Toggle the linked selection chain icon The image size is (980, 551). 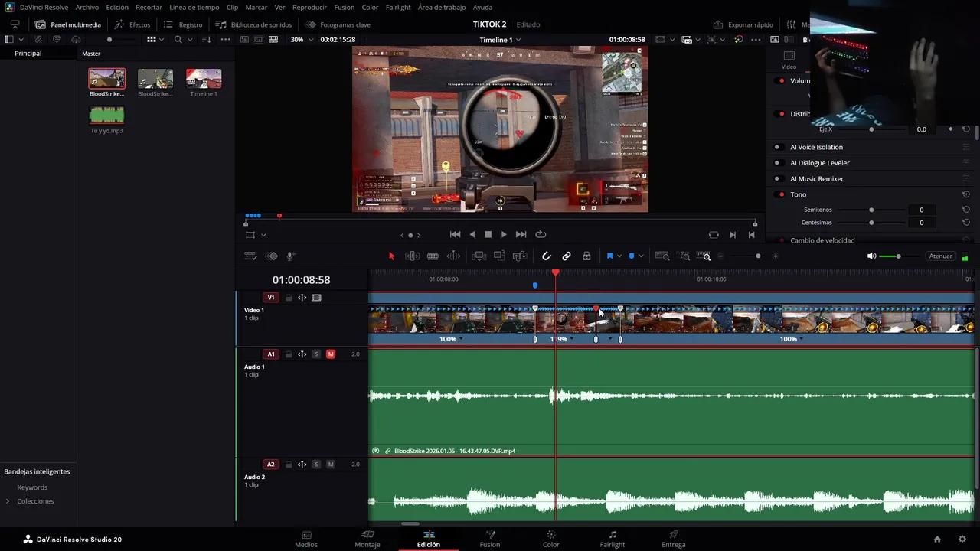click(567, 256)
